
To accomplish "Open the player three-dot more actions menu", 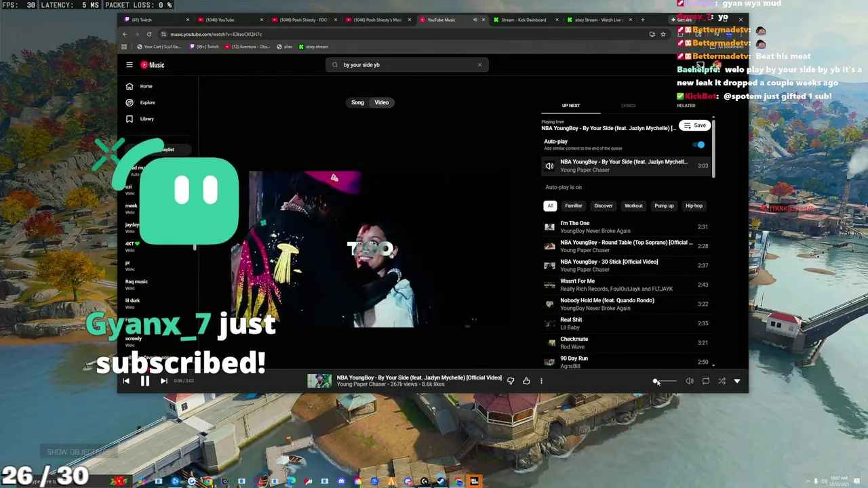I will [x=541, y=381].
